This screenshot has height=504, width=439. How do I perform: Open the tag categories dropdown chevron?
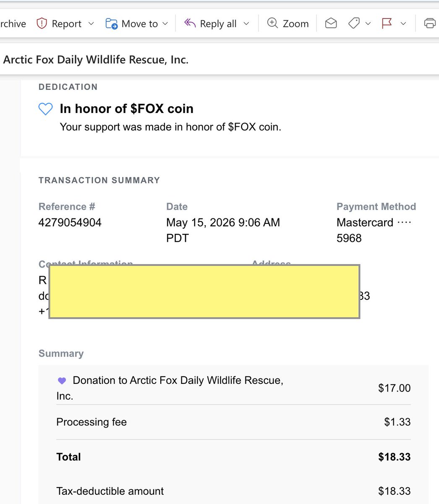click(368, 24)
